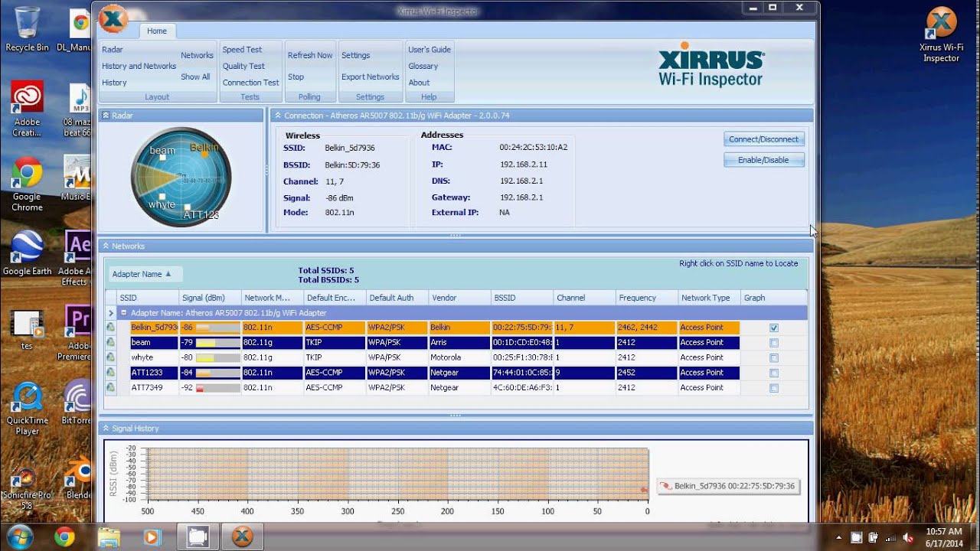Select History and Networks layout
The height and width of the screenshot is (551, 980).
[x=139, y=67]
